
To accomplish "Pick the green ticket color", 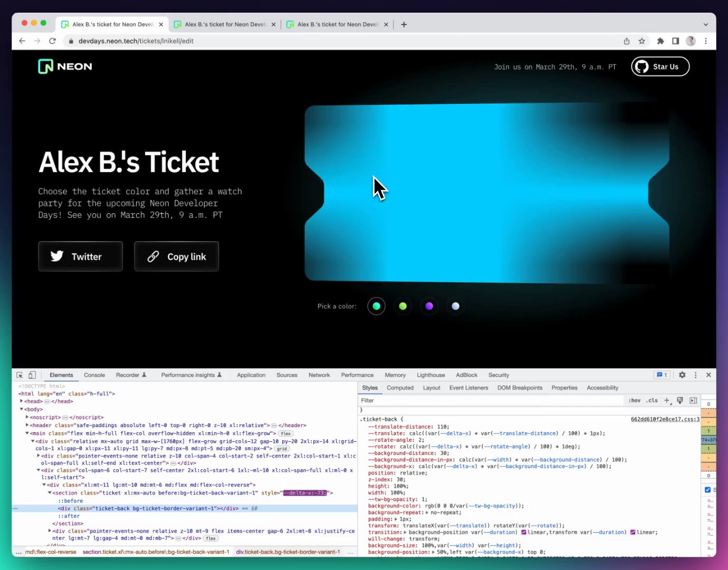I will click(x=403, y=306).
